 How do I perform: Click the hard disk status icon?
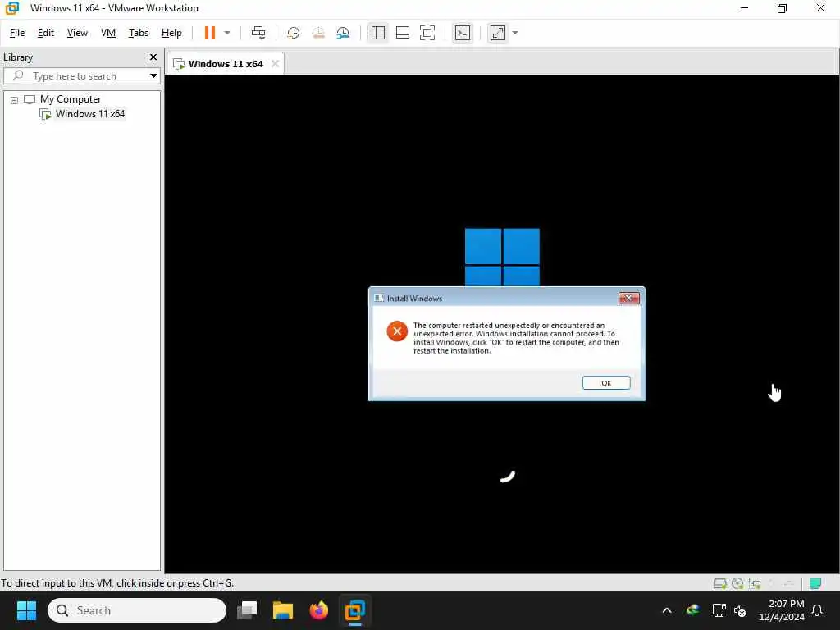[x=719, y=583]
